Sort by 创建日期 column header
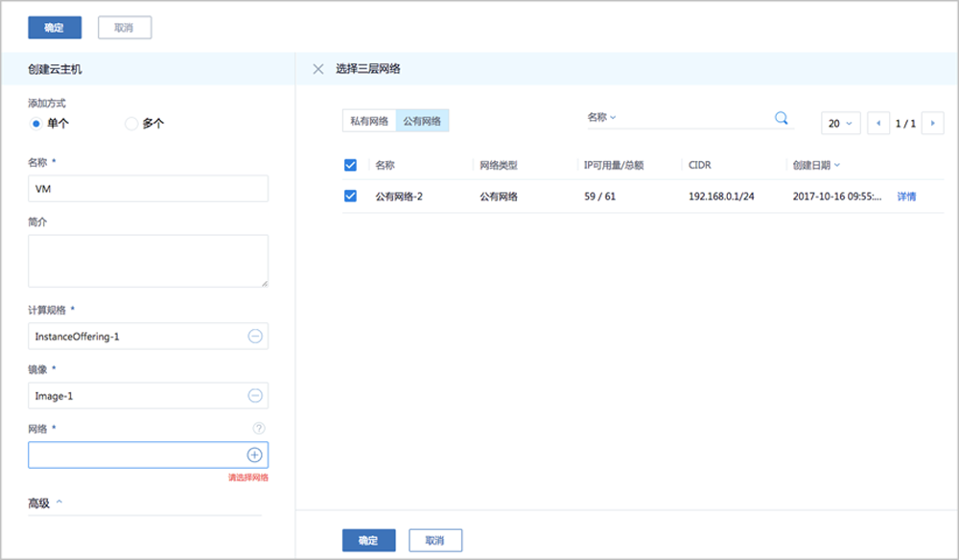 pos(816,165)
